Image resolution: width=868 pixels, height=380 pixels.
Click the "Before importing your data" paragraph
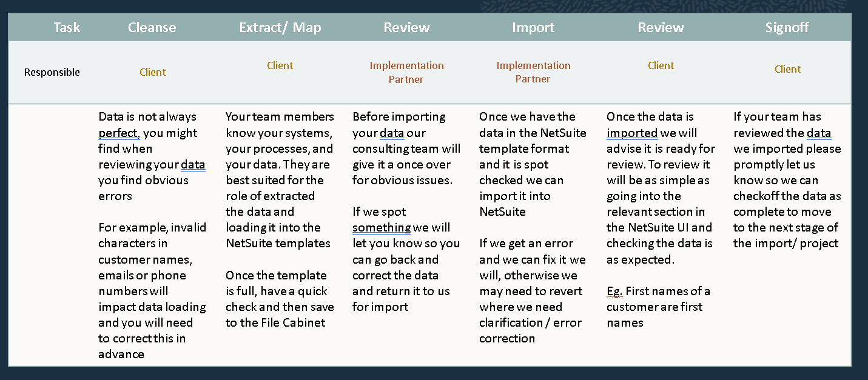tap(406, 148)
